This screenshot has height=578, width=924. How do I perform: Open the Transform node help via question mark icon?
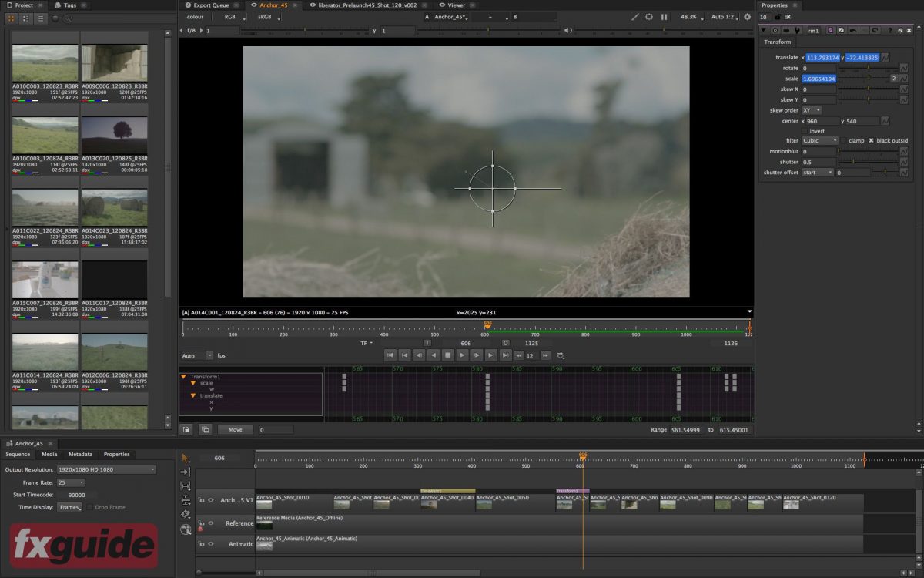click(x=890, y=30)
